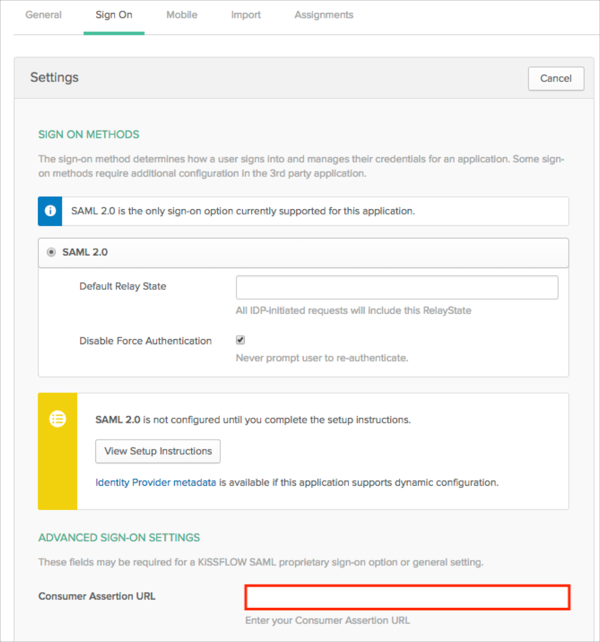Click the Settings panel heading
This screenshot has height=642, width=600.
(54, 77)
